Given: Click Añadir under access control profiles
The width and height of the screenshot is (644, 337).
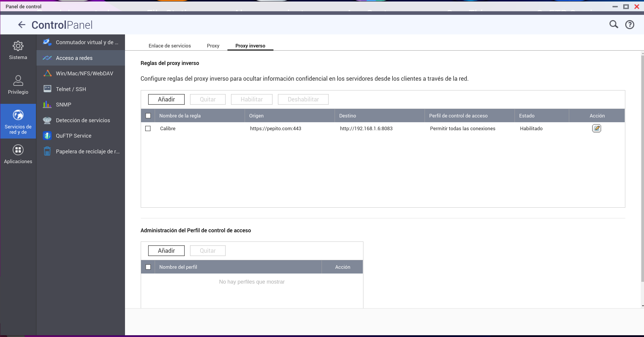Looking at the screenshot, I should (166, 251).
